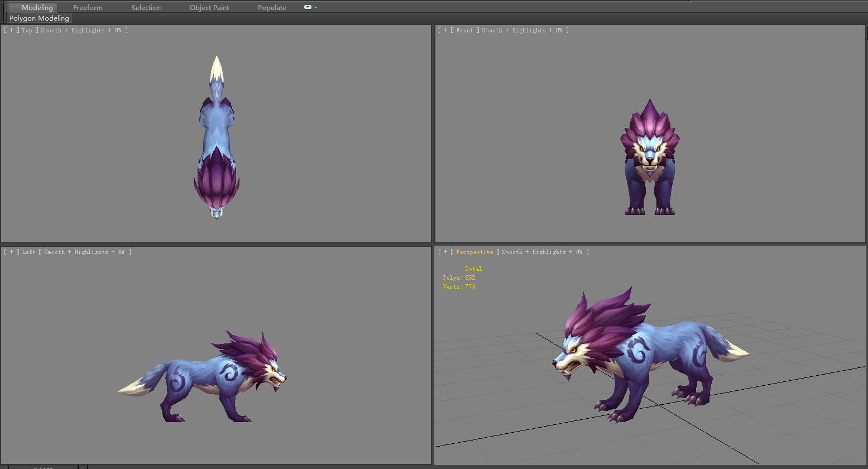This screenshot has width=868, height=469.
Task: Open the ribbon display options dropdown icon
Action: (x=310, y=7)
